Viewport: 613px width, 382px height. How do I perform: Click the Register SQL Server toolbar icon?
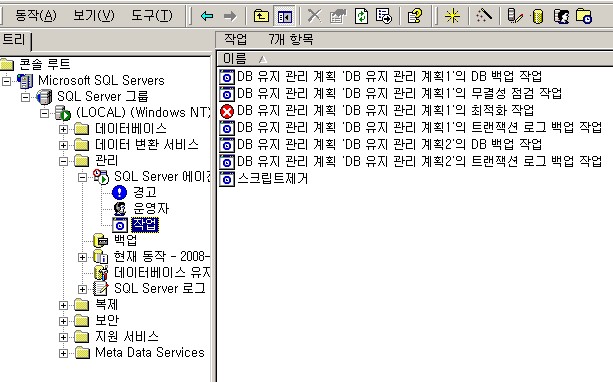[x=514, y=16]
